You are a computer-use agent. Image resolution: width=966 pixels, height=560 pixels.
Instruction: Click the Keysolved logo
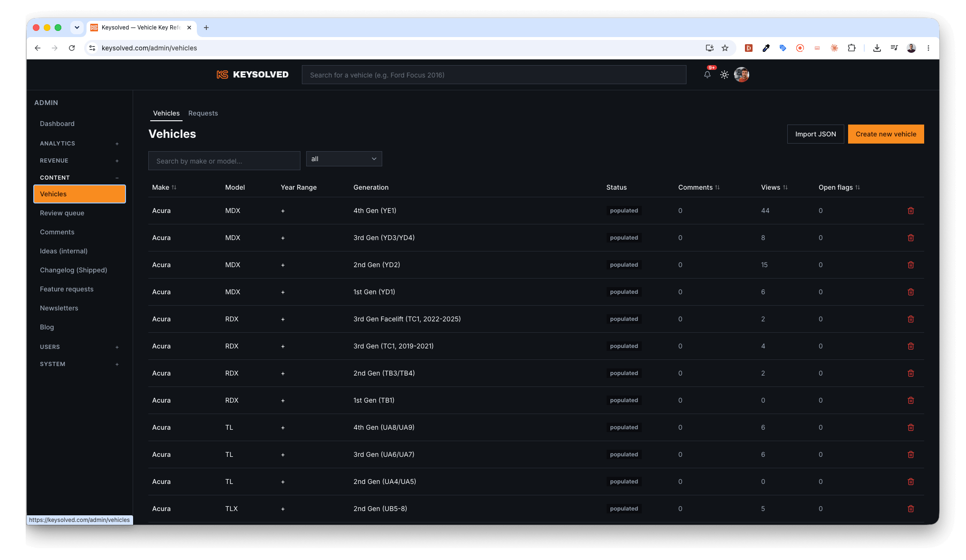tap(252, 75)
